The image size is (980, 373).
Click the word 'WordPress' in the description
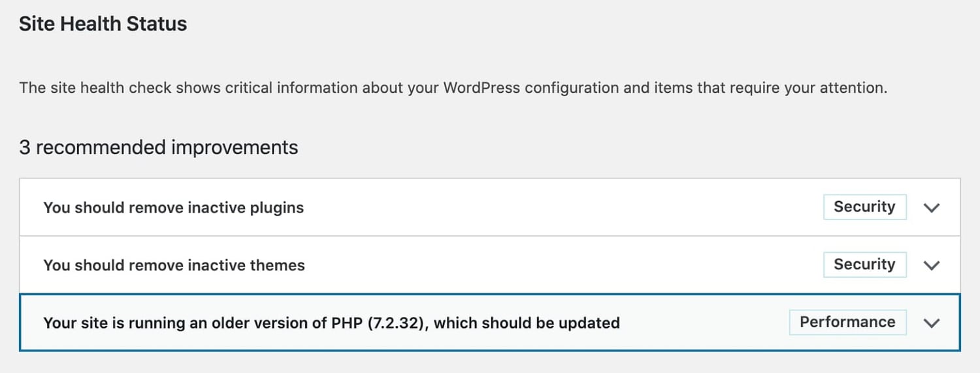tap(483, 88)
